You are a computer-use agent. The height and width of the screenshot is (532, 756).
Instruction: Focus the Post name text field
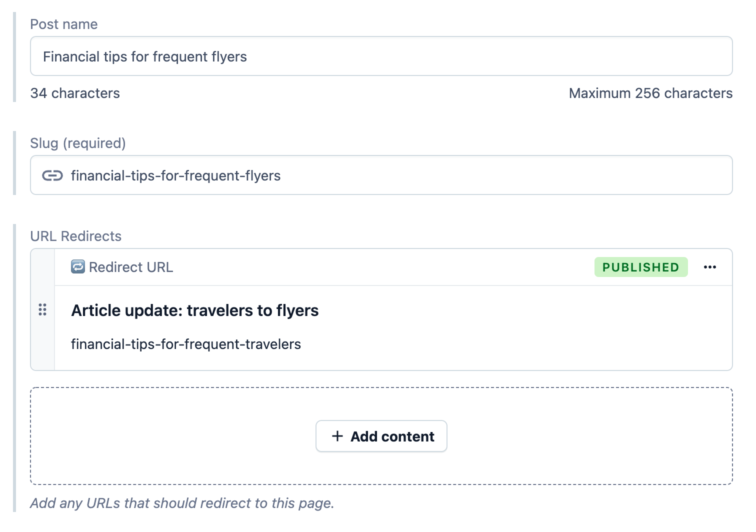tap(381, 56)
